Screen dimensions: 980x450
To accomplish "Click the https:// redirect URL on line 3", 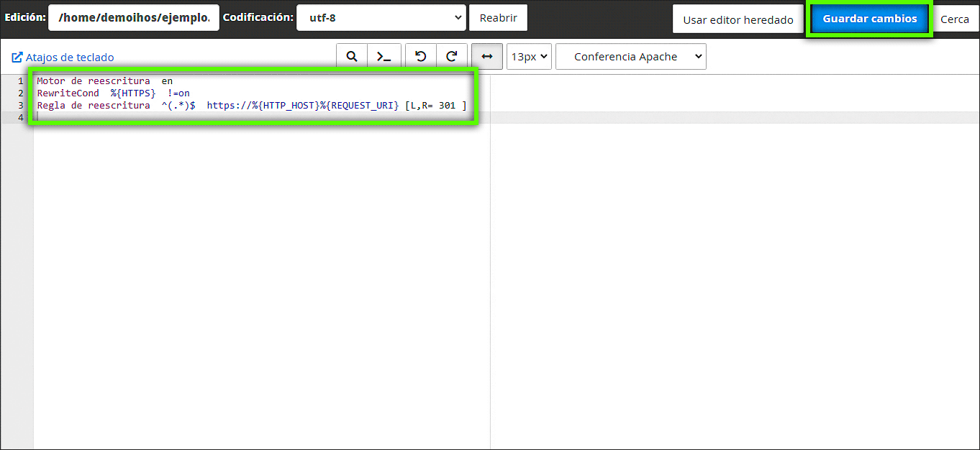I will pyautogui.click(x=302, y=106).
